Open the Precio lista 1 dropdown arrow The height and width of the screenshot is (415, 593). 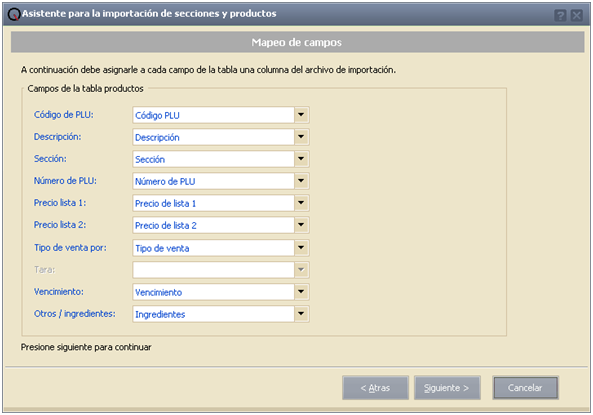pos(301,203)
